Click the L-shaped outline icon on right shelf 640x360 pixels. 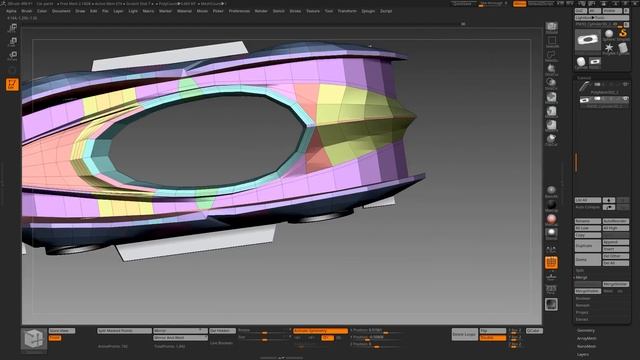click(x=551, y=55)
